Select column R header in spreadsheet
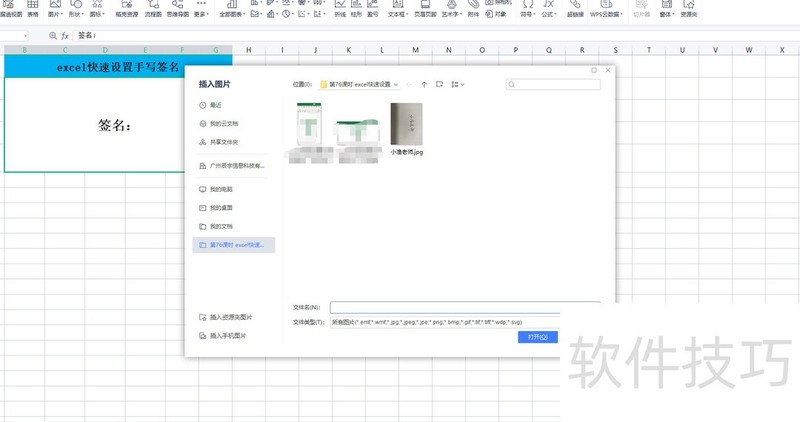800x422 pixels. coord(582,50)
